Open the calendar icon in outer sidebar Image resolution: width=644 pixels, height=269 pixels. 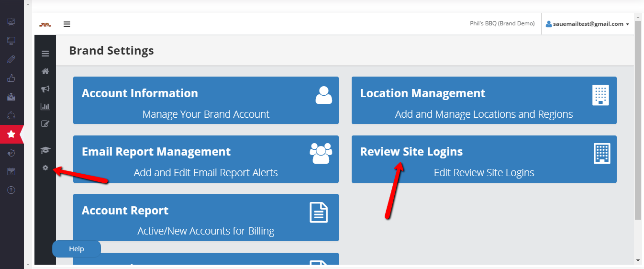pos(11,171)
